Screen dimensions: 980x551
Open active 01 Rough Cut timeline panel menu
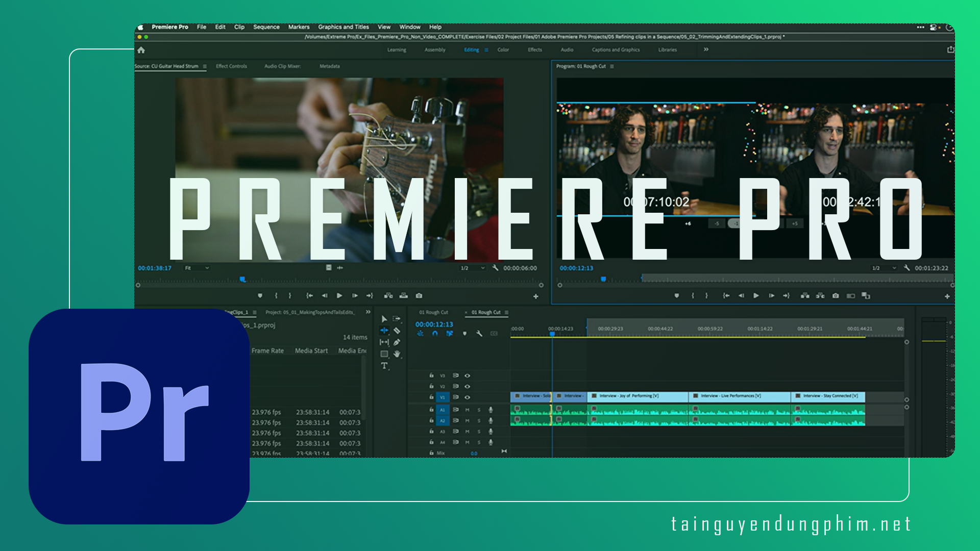click(506, 312)
